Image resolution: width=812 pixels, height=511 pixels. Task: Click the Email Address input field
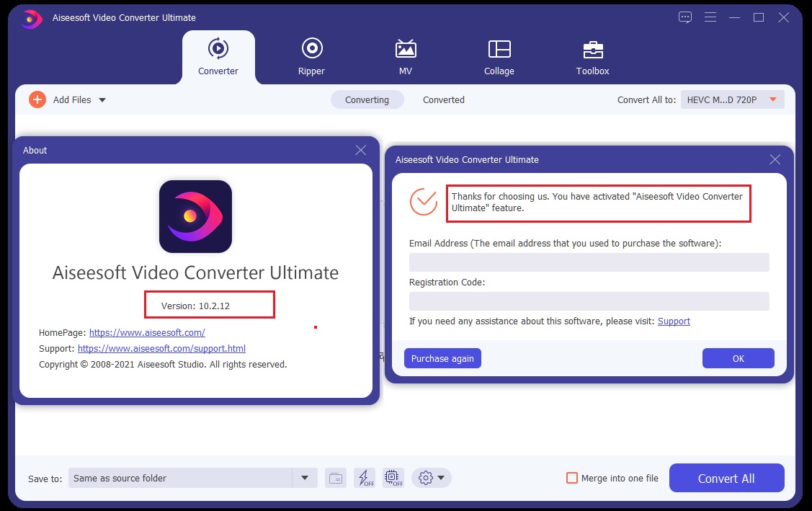click(x=589, y=262)
